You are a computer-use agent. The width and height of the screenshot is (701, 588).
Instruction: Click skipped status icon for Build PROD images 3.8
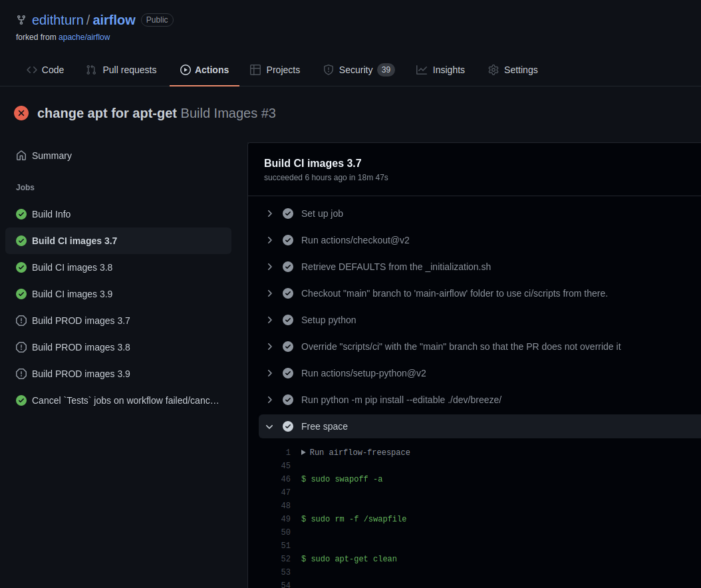21,347
